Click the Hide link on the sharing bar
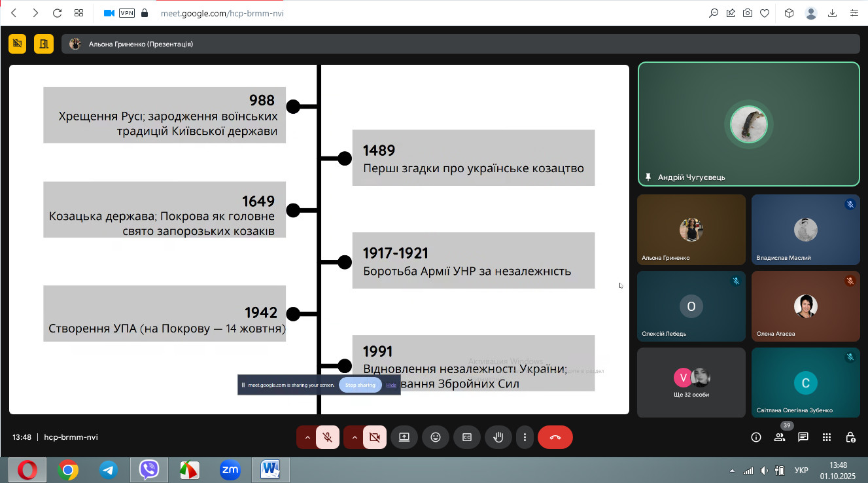The height and width of the screenshot is (483, 868). click(391, 385)
